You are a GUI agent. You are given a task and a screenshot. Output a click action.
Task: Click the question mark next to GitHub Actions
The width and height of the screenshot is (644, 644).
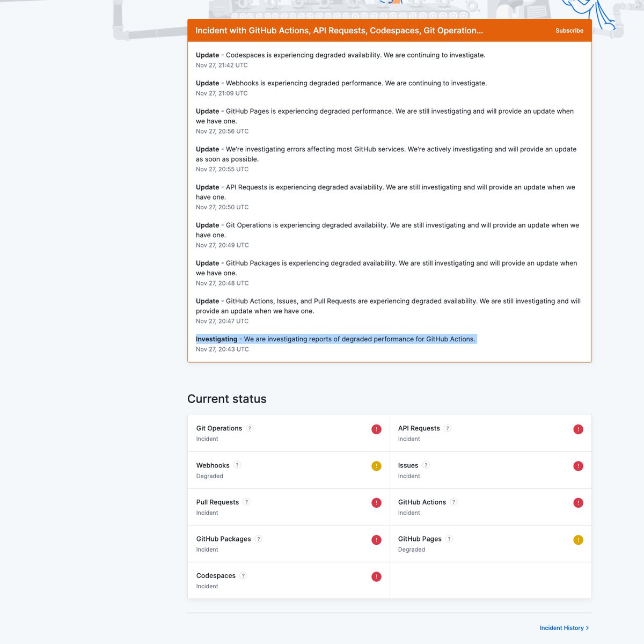tap(454, 502)
